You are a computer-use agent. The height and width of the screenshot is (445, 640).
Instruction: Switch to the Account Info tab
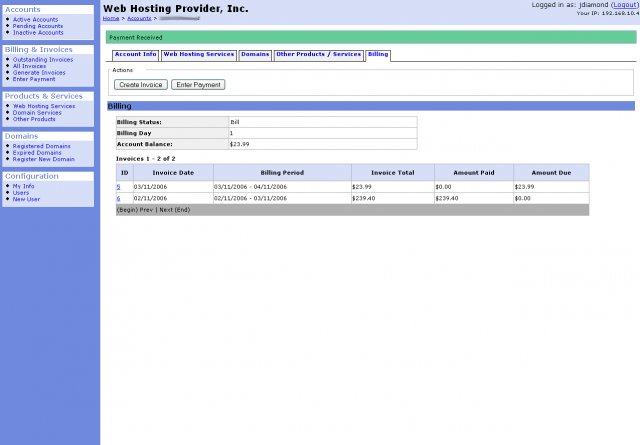(x=135, y=54)
